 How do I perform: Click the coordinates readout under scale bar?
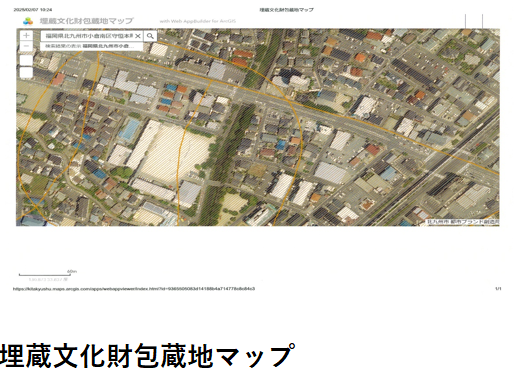click(48, 280)
